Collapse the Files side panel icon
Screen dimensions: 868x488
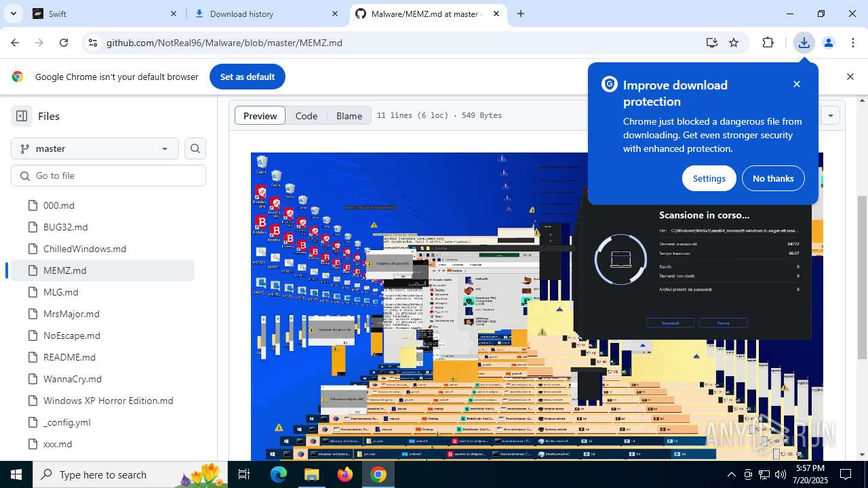22,116
